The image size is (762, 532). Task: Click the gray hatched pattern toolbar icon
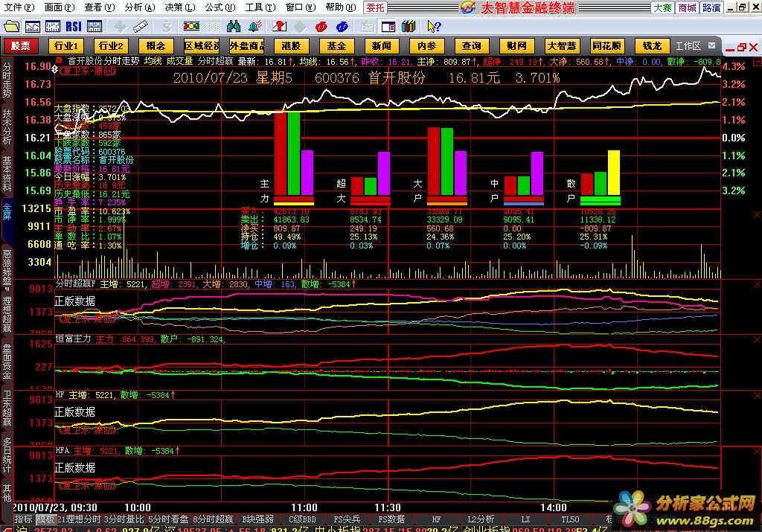212,26
